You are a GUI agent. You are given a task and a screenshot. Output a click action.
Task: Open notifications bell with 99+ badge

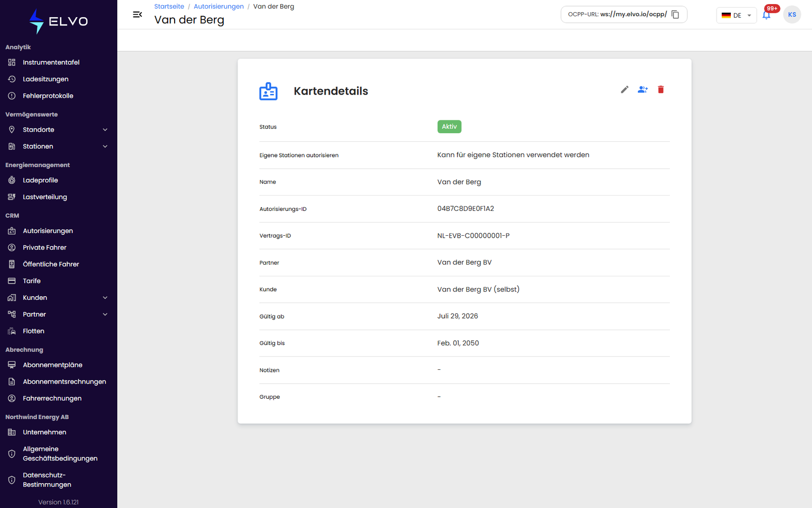pos(767,15)
